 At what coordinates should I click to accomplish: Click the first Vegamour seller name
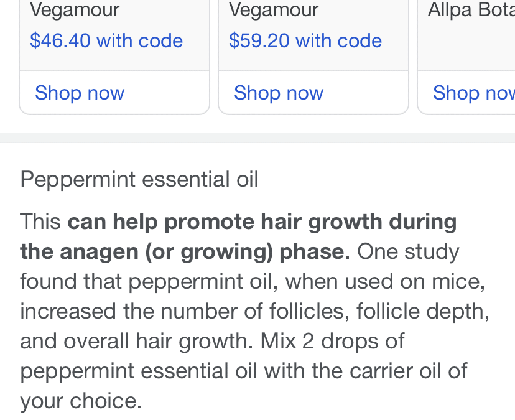75,10
